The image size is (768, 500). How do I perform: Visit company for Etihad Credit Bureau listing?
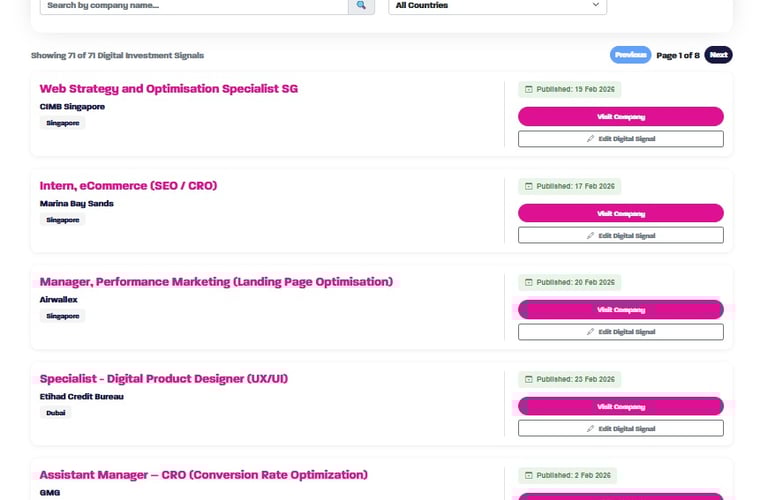[x=620, y=407]
